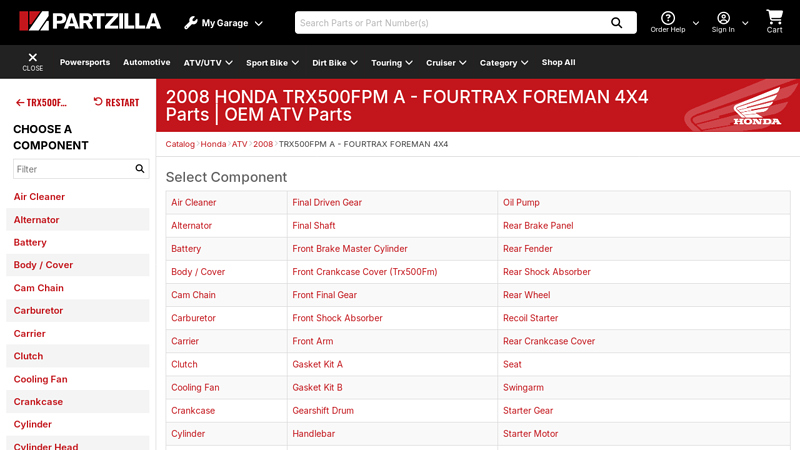
Task: Open Oil Pump component
Action: pyautogui.click(x=521, y=203)
